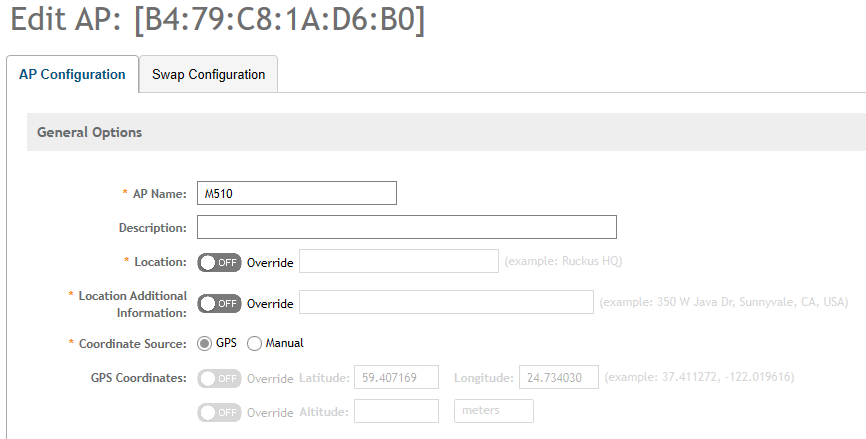Click the Latitude field showing 59.407169
866x439 pixels.
click(398, 378)
